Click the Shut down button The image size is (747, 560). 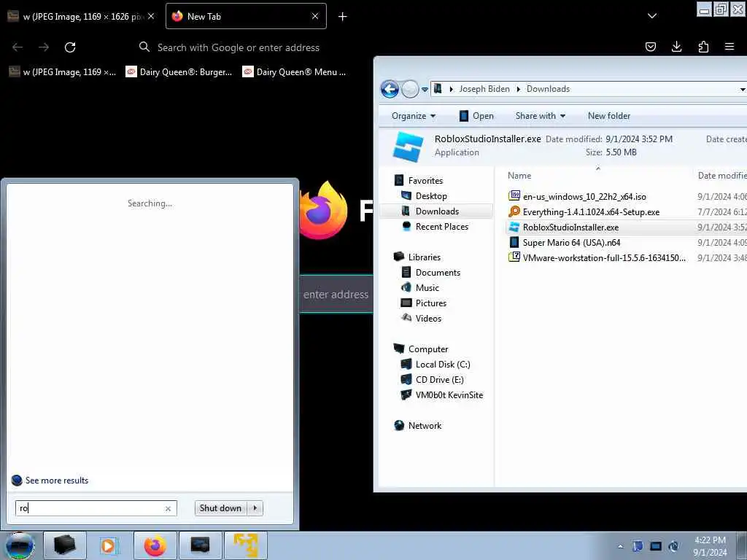tap(220, 508)
